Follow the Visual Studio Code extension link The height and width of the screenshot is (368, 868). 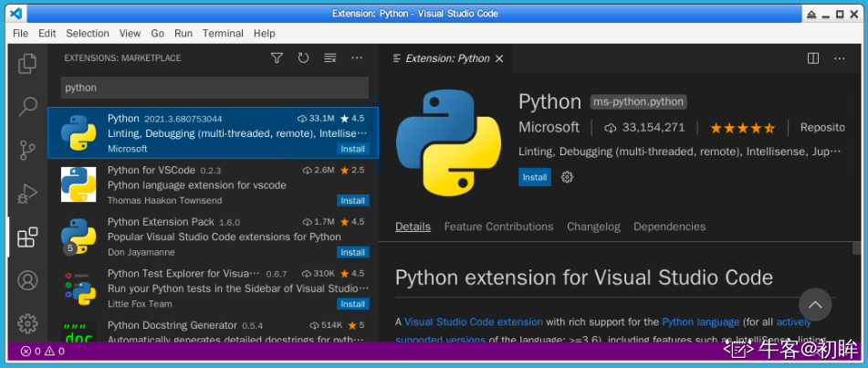(474, 321)
